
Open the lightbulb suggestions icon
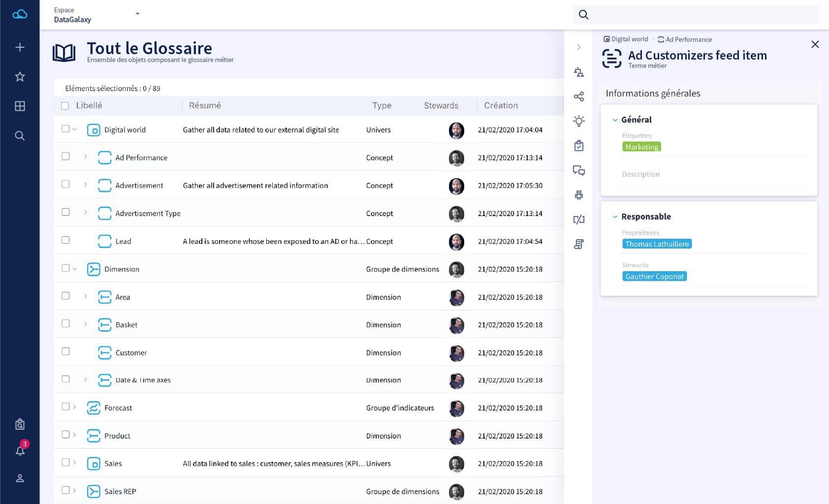(579, 121)
